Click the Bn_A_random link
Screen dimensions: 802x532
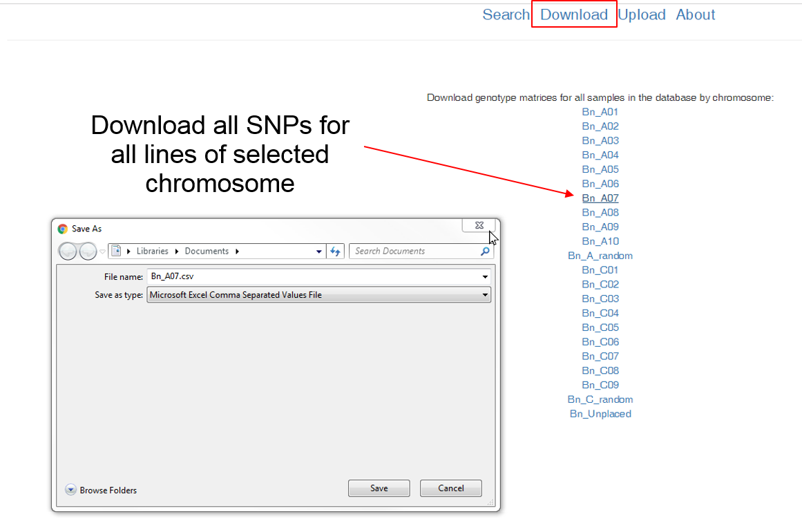[600, 255]
